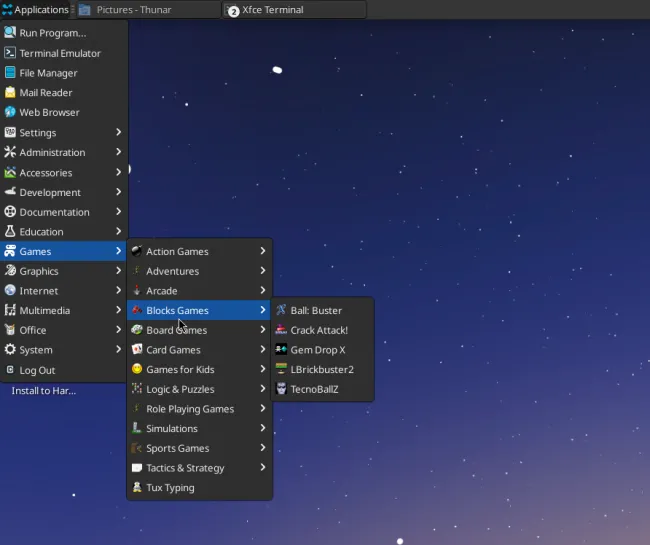Screen dimensions: 650x545
Task: Click the Terminal Emulator icon
Action: click(x=10, y=53)
